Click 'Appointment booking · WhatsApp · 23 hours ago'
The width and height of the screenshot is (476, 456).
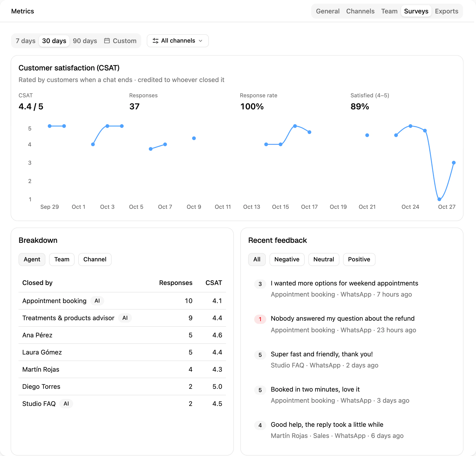(x=343, y=330)
